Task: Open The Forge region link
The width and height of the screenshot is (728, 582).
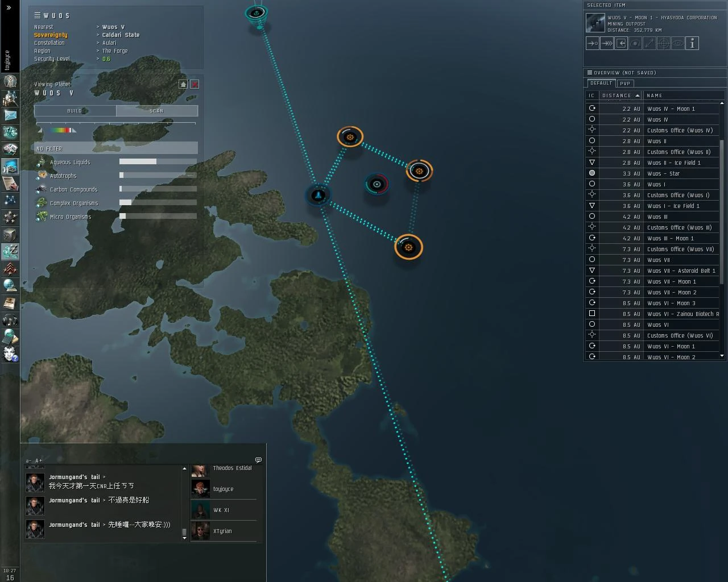Action: (x=115, y=51)
